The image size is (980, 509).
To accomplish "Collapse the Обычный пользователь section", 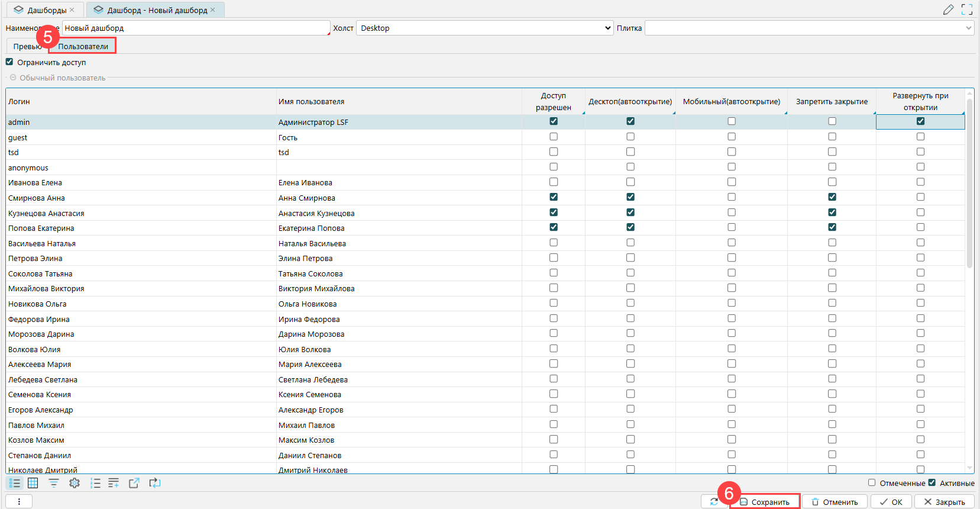I will [x=13, y=78].
